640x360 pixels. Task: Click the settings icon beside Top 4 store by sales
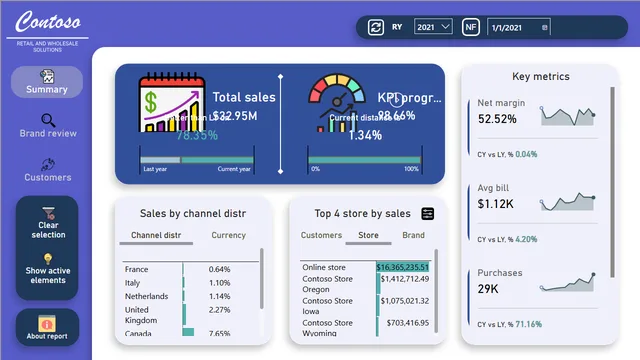(x=427, y=213)
